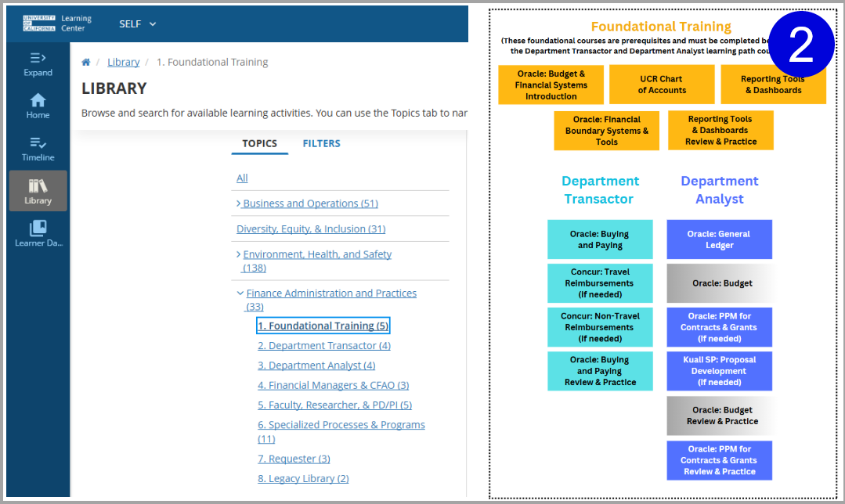Click the Concur: Travel Reimbursements box
The height and width of the screenshot is (504, 845).
(600, 283)
